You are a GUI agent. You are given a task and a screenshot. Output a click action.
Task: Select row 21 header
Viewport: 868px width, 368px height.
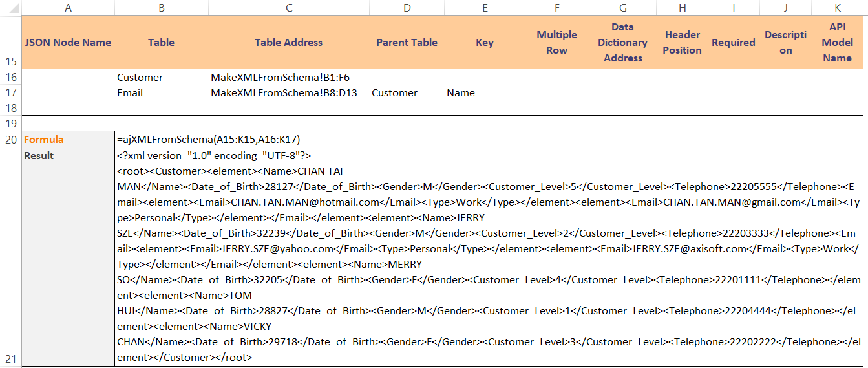pos(10,359)
